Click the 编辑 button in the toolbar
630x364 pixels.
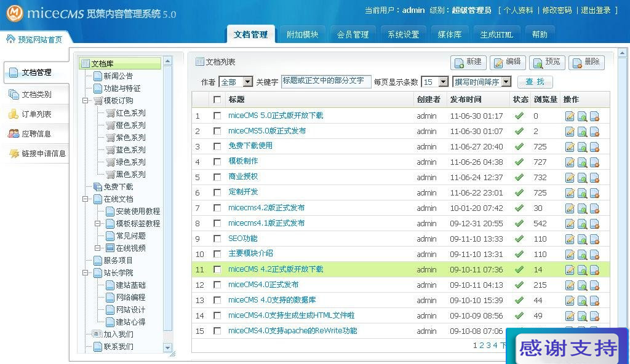(508, 62)
